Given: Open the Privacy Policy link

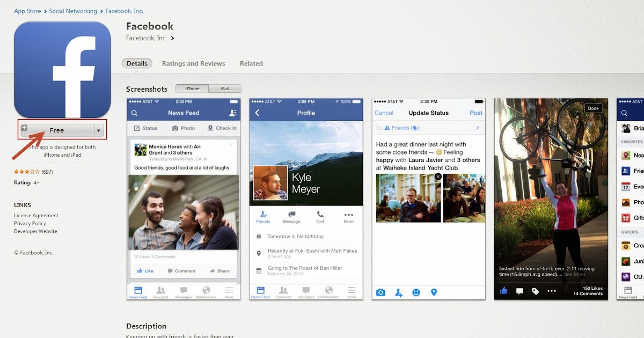Looking at the screenshot, I should click(30, 223).
